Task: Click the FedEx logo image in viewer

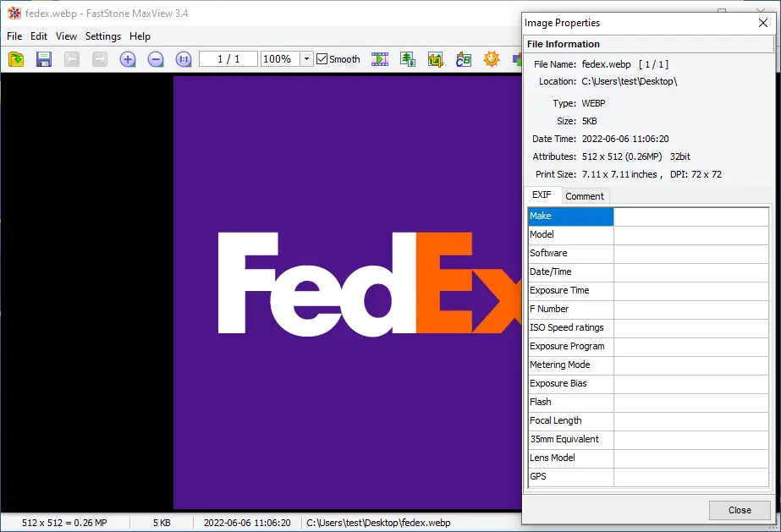Action: pos(348,293)
